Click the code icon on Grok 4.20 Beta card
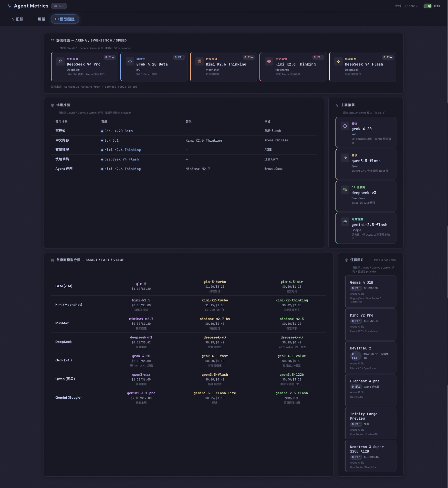Screen dimensions: 448x488 pyautogui.click(x=130, y=61)
